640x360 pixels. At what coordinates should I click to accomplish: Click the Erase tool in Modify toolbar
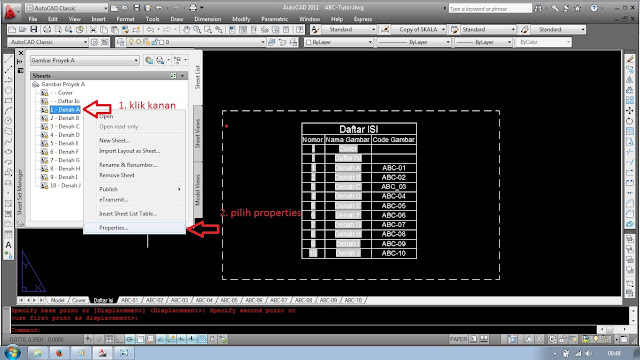pyautogui.click(x=630, y=60)
